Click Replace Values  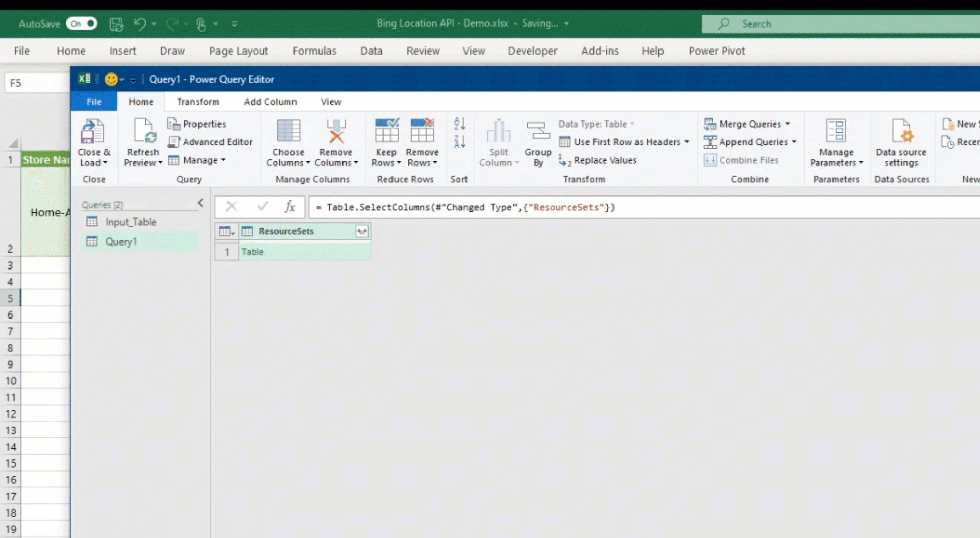pyautogui.click(x=598, y=160)
